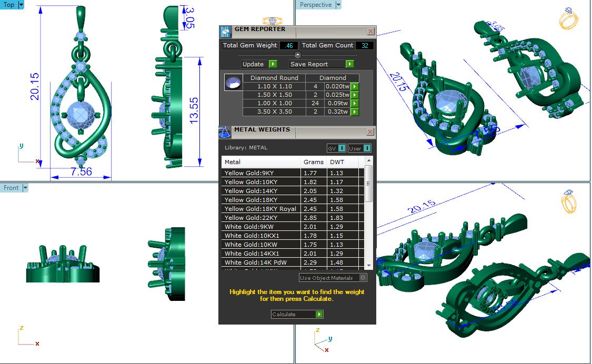The height and width of the screenshot is (364, 592).
Task: Click the Metal Weights scale icon
Action: point(225,132)
